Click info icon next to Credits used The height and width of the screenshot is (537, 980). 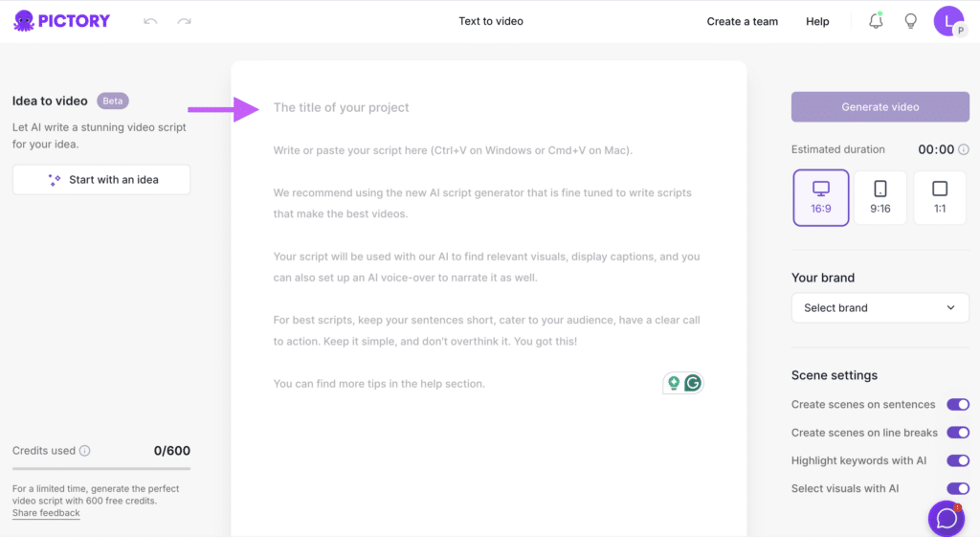pyautogui.click(x=85, y=451)
